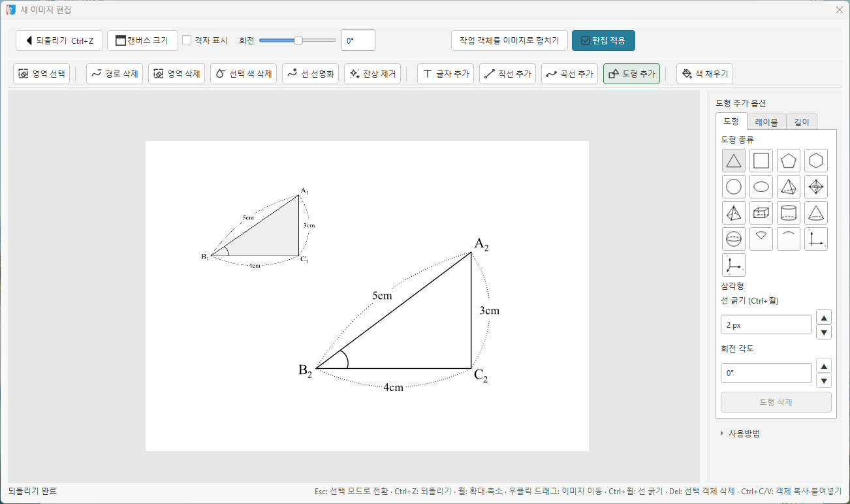The image size is (850, 504).
Task: Activate the 경로 삭제 tool
Action: tap(114, 74)
